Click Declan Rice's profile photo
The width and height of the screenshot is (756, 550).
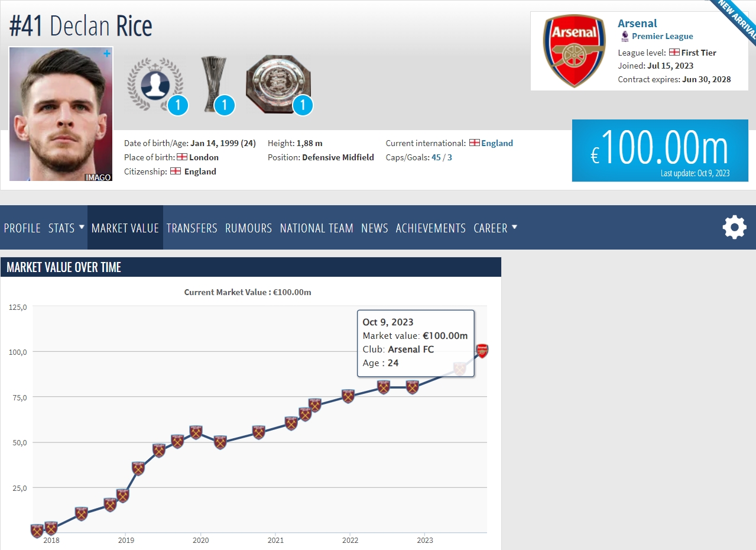tap(61, 114)
